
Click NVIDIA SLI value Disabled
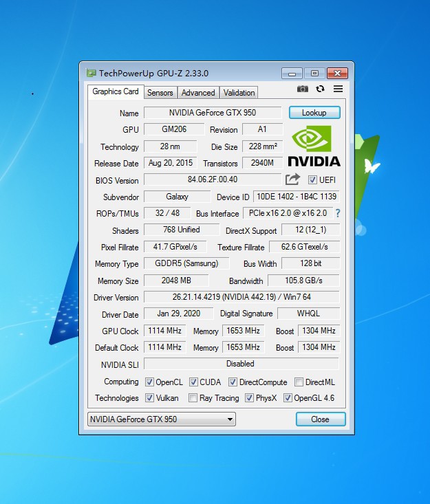[241, 364]
